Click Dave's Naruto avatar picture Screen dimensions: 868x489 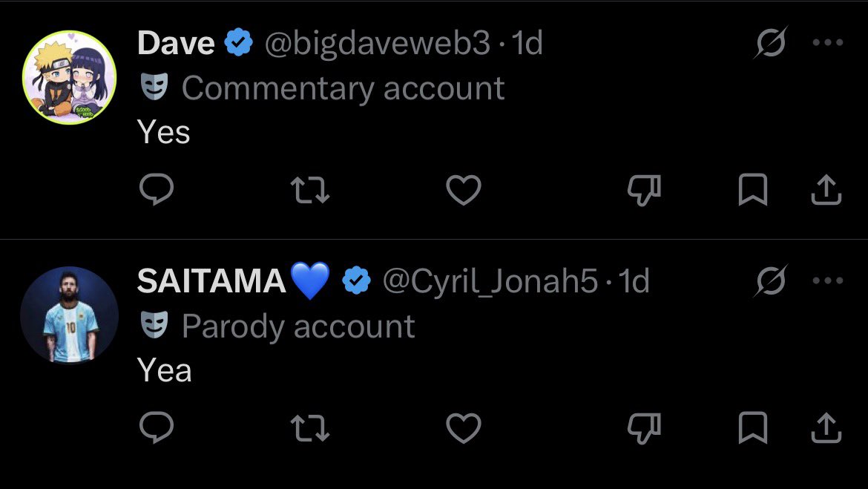(69, 77)
